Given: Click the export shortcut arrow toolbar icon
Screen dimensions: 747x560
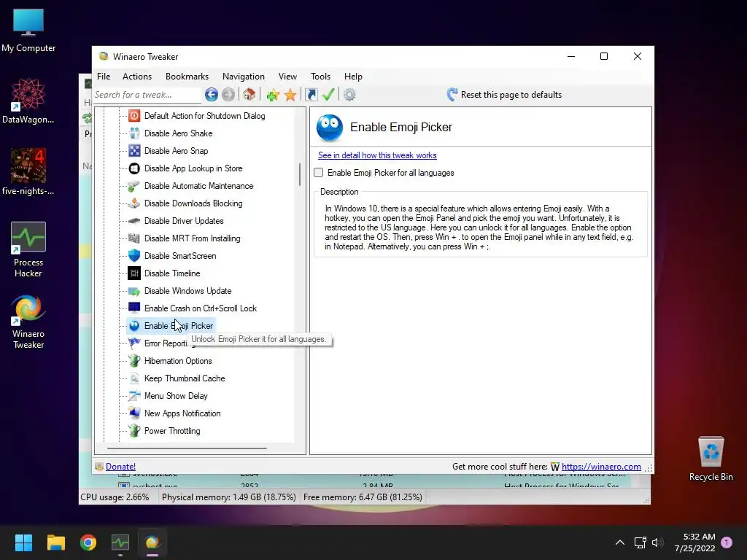Looking at the screenshot, I should pos(311,95).
